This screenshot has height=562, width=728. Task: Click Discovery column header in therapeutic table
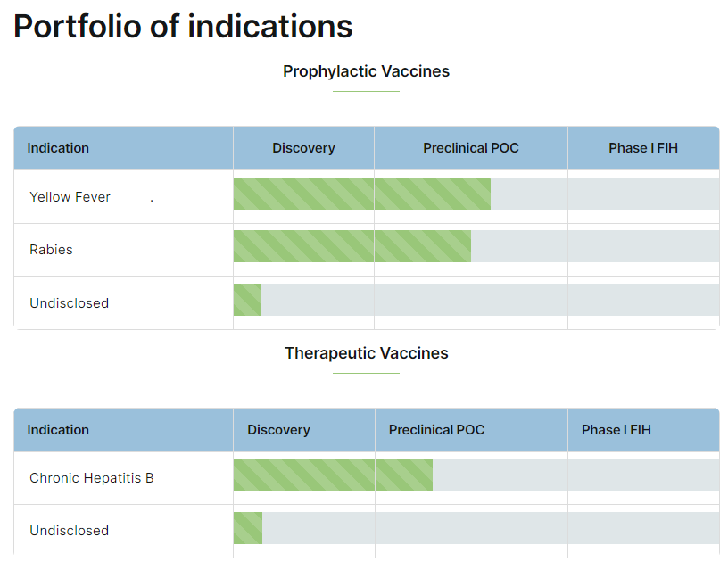coord(278,430)
